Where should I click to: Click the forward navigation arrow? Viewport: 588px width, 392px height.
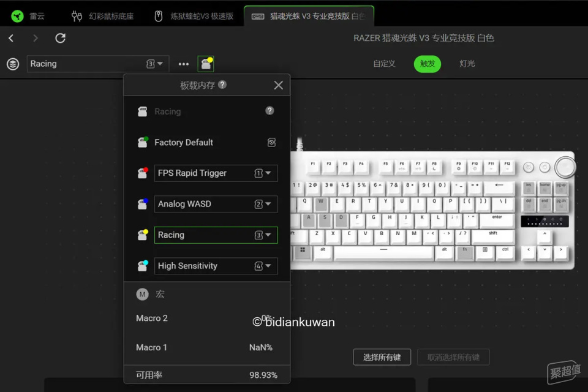click(36, 38)
